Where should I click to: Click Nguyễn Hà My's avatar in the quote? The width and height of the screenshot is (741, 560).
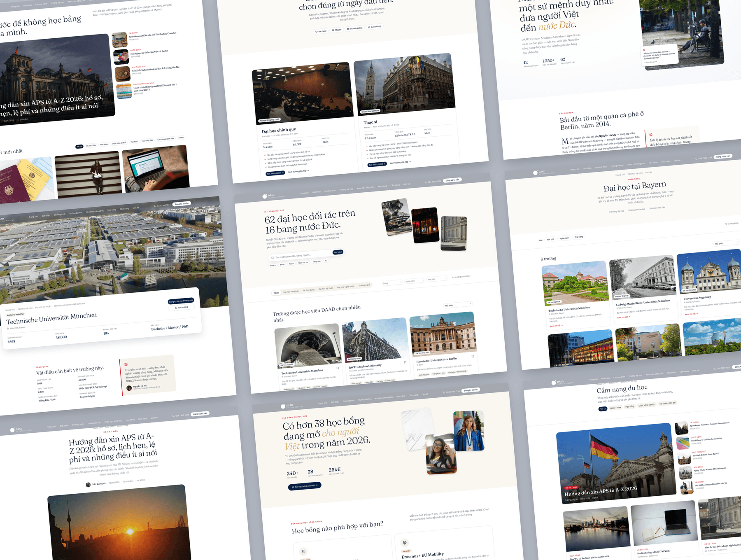click(129, 388)
